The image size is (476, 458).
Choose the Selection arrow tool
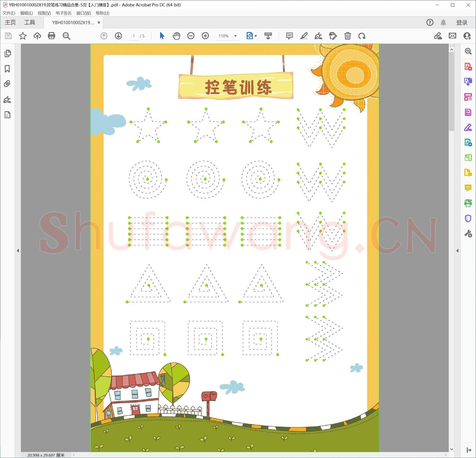click(162, 36)
